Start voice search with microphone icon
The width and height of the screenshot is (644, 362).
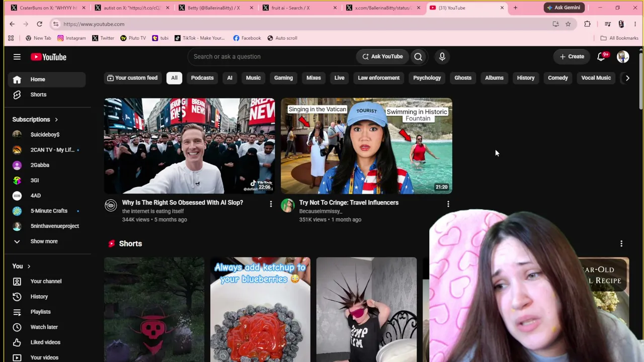tap(442, 57)
